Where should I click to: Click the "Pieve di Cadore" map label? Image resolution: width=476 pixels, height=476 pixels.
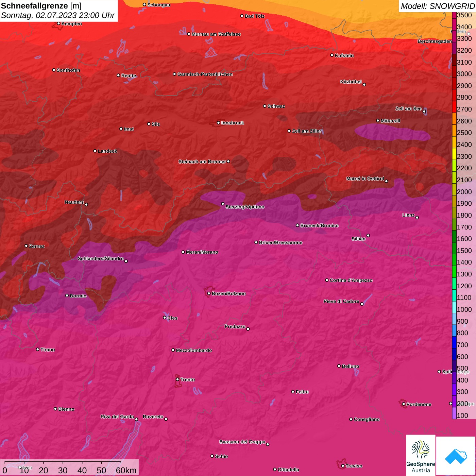[341, 301]
